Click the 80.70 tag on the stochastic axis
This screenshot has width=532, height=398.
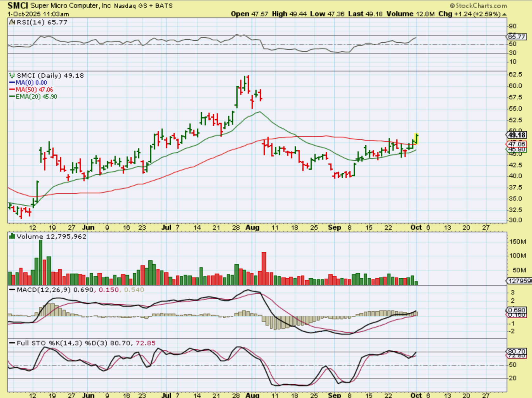[517, 351]
